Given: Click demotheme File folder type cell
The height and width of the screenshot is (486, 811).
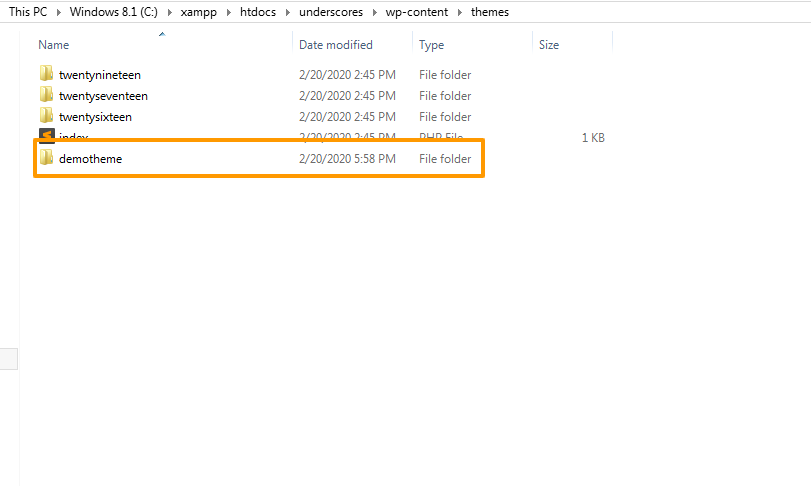Looking at the screenshot, I should click(445, 159).
